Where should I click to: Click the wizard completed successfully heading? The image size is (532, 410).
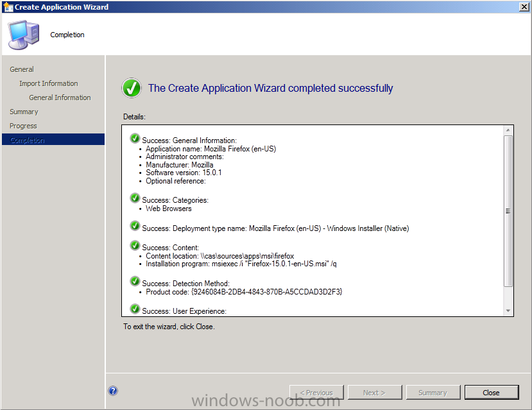click(270, 88)
